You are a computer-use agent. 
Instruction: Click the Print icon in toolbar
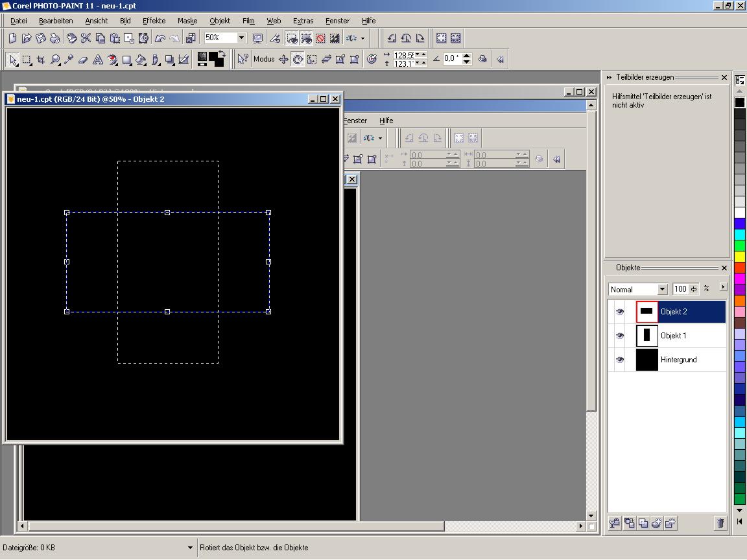click(55, 38)
